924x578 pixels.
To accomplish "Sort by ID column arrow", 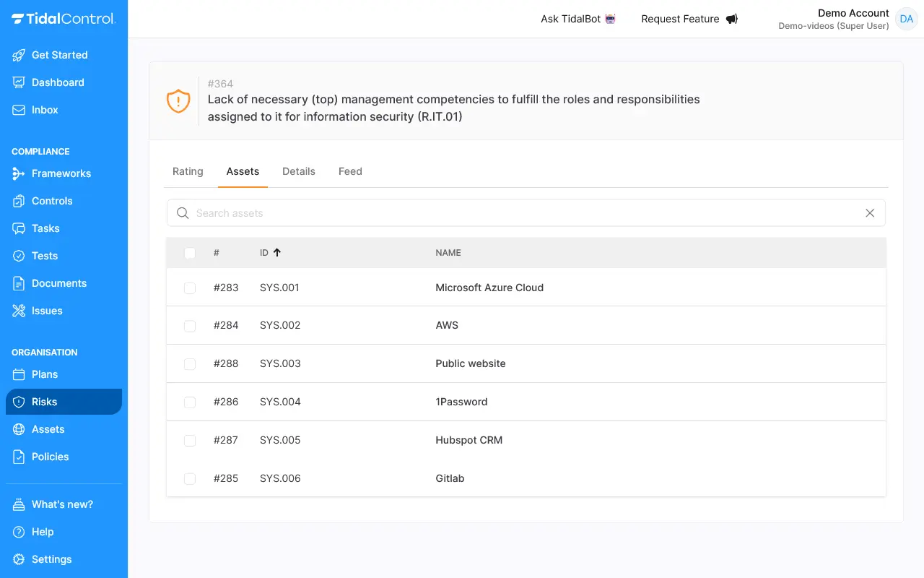I will 277,253.
